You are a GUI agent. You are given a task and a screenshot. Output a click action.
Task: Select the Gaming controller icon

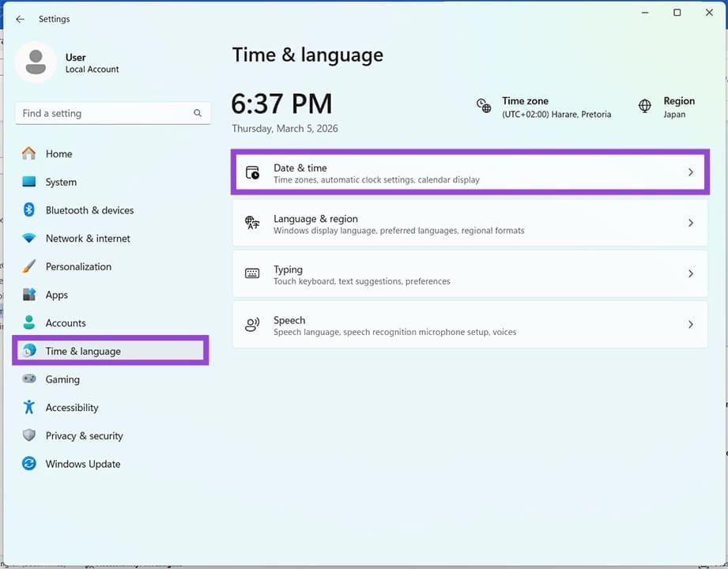click(x=28, y=379)
